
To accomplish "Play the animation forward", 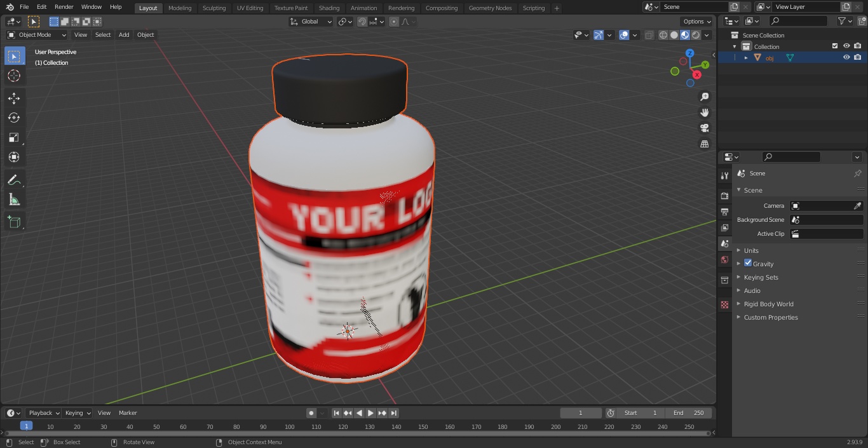I will (370, 413).
